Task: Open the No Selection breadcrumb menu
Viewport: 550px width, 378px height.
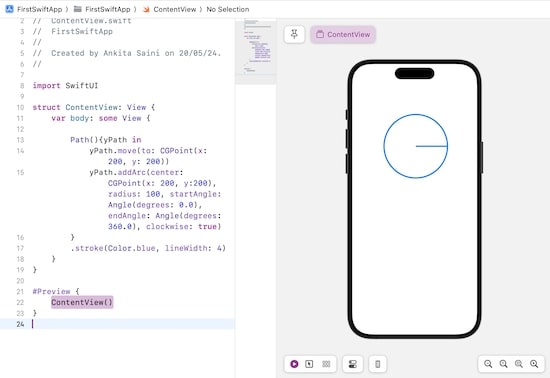Action: [x=228, y=9]
